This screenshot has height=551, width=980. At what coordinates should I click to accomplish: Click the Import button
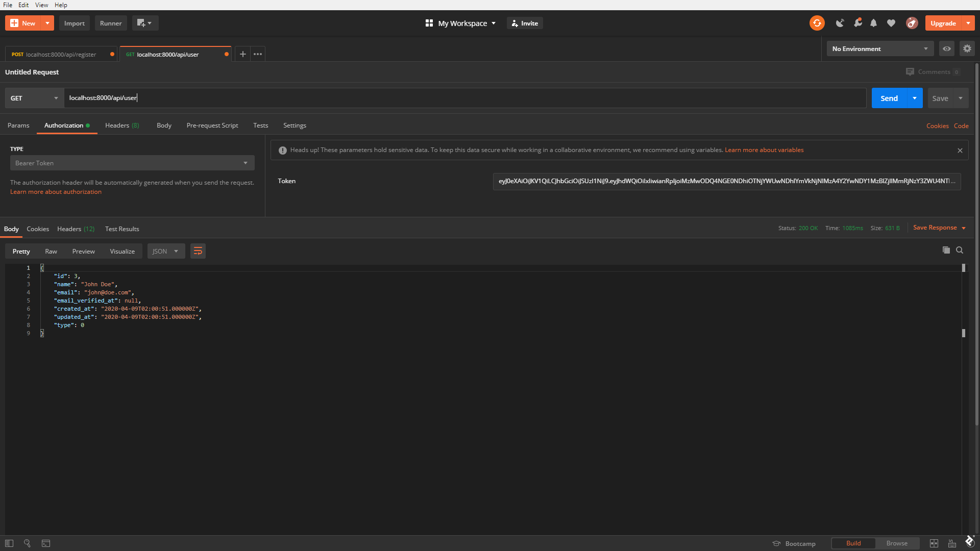(x=75, y=23)
